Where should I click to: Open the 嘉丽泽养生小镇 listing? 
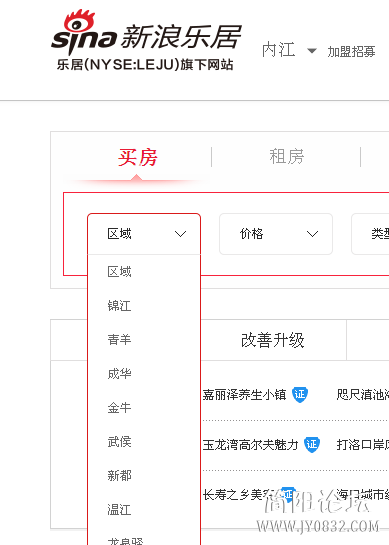coord(244,395)
